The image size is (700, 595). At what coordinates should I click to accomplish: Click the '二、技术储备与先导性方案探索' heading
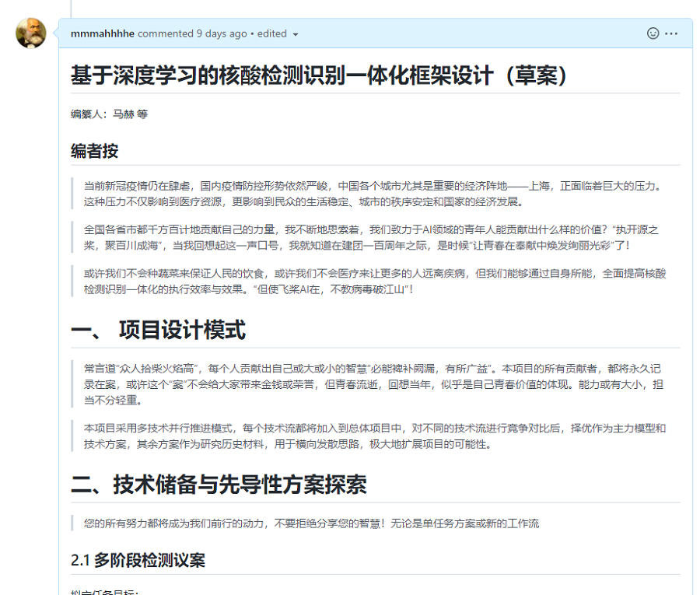[x=219, y=485]
